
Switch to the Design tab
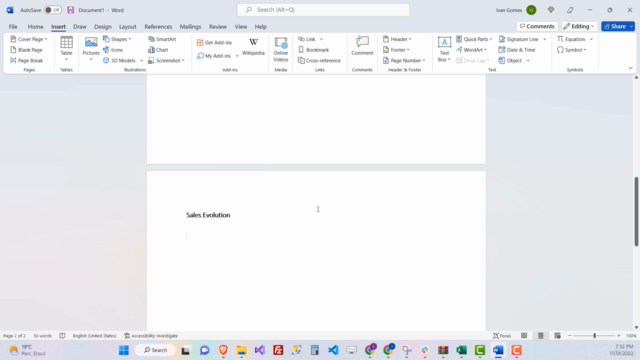102,27
